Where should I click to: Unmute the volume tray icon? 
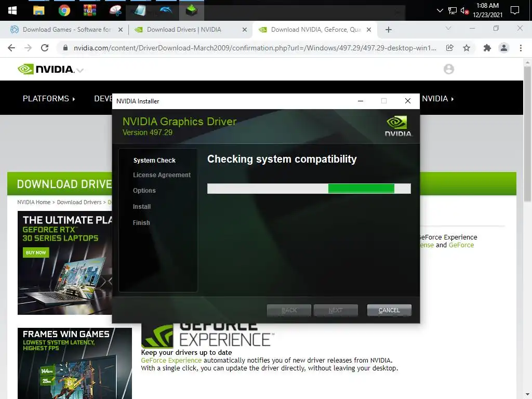pyautogui.click(x=464, y=10)
